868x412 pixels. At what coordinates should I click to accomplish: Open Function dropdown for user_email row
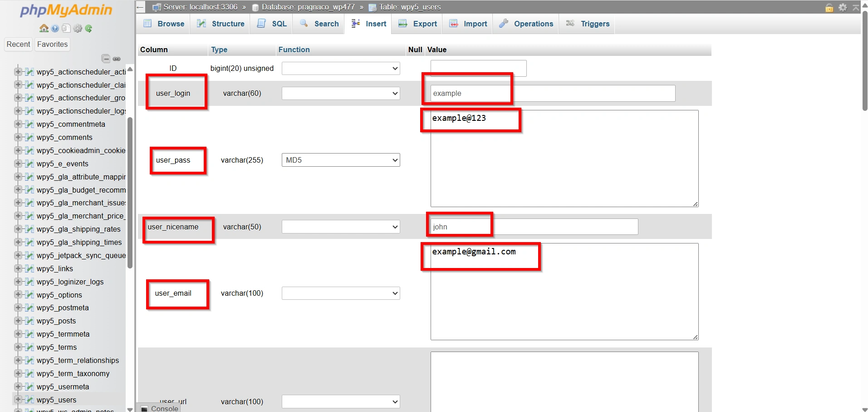click(341, 293)
